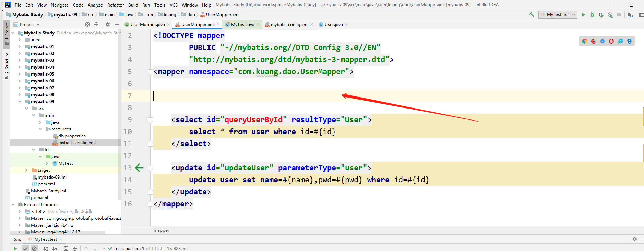Rerun tests in Run panel
The height and width of the screenshot is (251, 644).
point(15,248)
